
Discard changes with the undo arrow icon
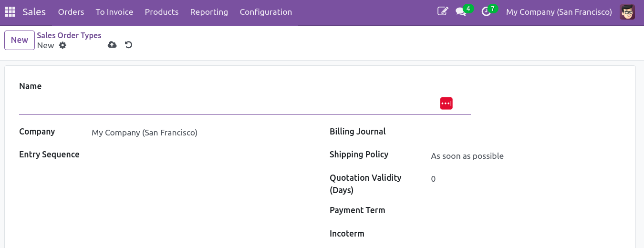tap(128, 45)
